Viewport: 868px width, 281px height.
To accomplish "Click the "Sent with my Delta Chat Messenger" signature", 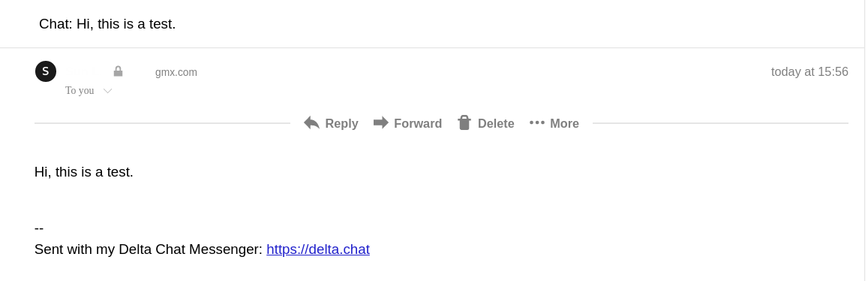I will tap(149, 249).
